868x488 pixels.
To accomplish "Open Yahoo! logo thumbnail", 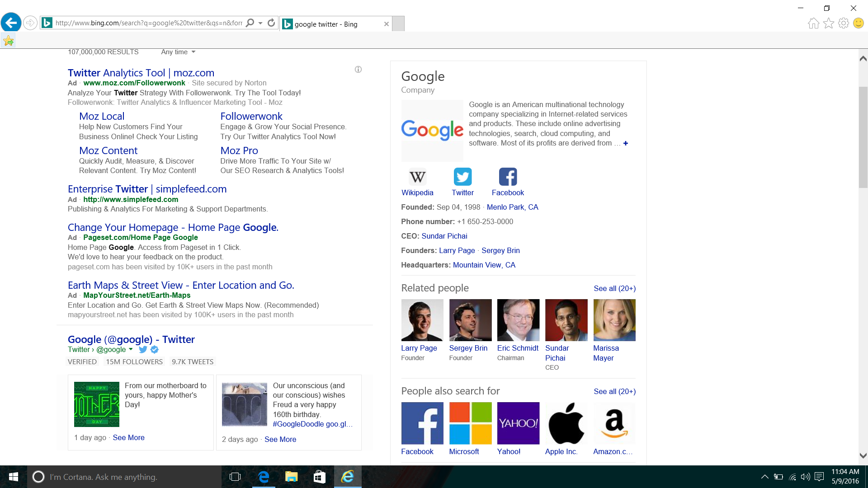I will coord(518,423).
